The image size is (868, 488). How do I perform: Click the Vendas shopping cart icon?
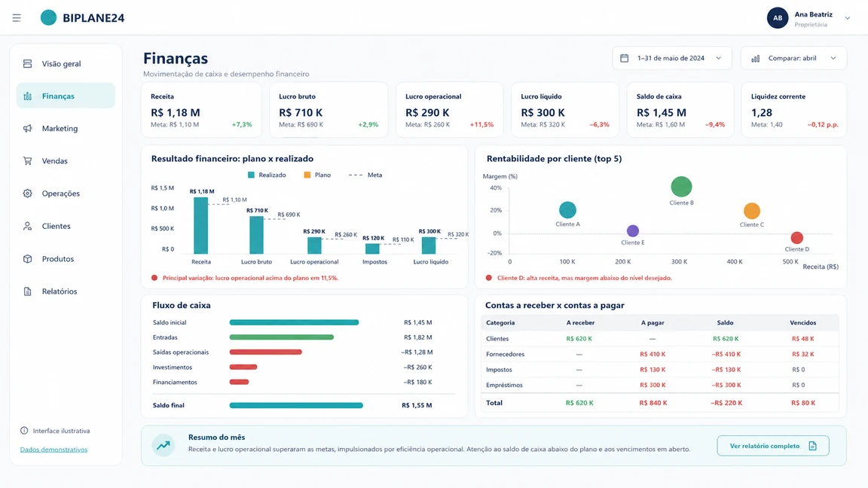[27, 161]
